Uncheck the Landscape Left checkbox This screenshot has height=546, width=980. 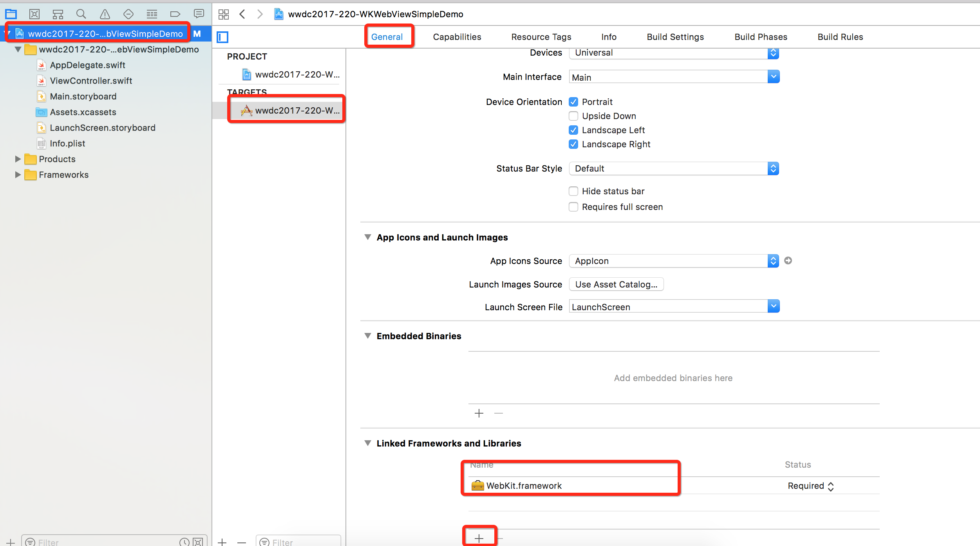(x=573, y=130)
